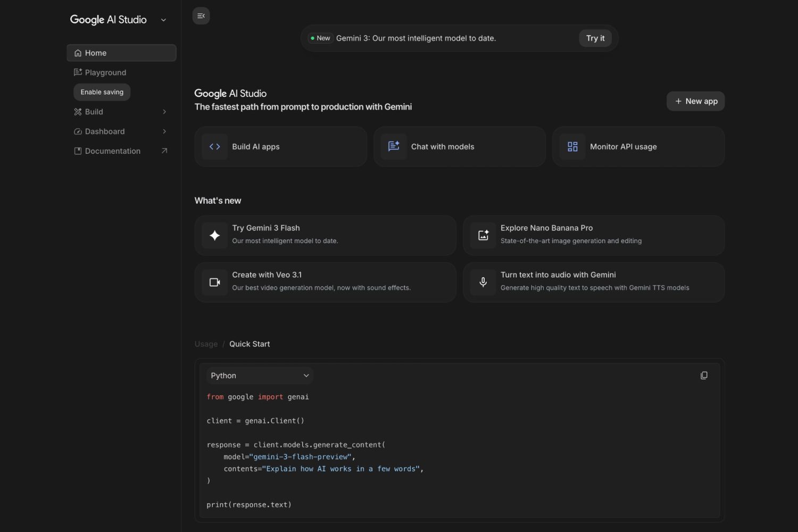The height and width of the screenshot is (532, 798).
Task: Open the Google AI Studio workspace dropdown
Action: pyautogui.click(x=163, y=19)
